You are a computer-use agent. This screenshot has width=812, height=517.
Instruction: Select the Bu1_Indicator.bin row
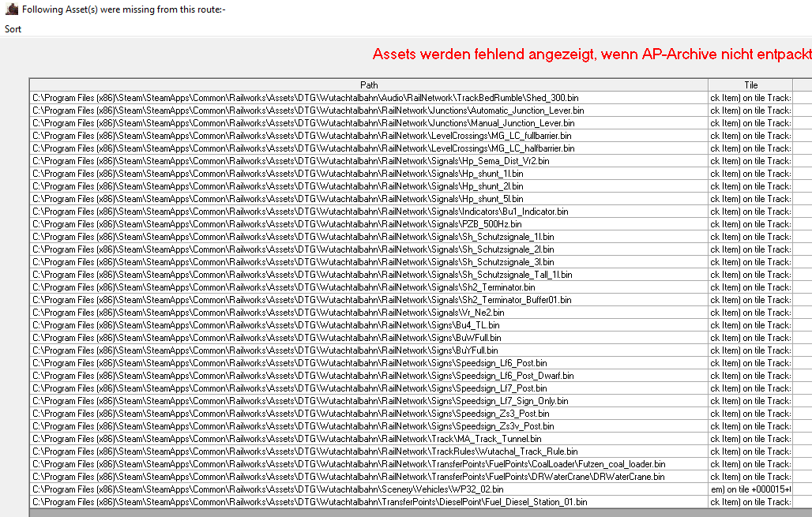point(369,212)
